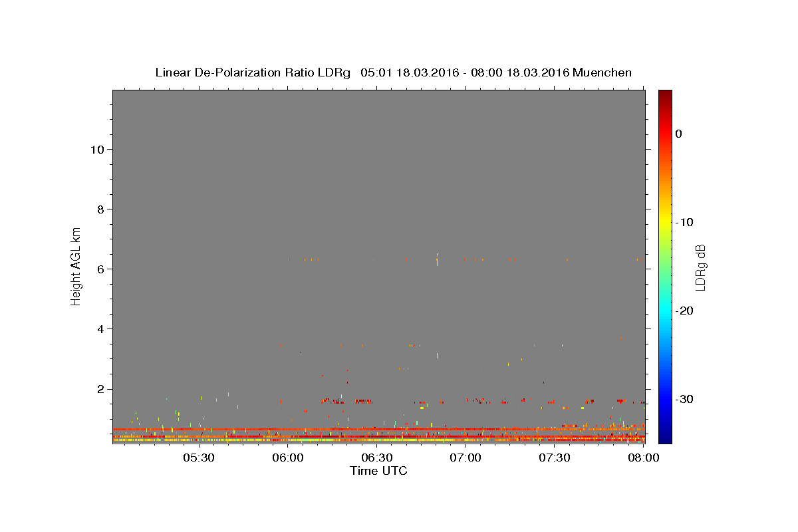Screen dimensions: 798x532
Task: Click the 08:00 time tick label
Action: (x=642, y=458)
